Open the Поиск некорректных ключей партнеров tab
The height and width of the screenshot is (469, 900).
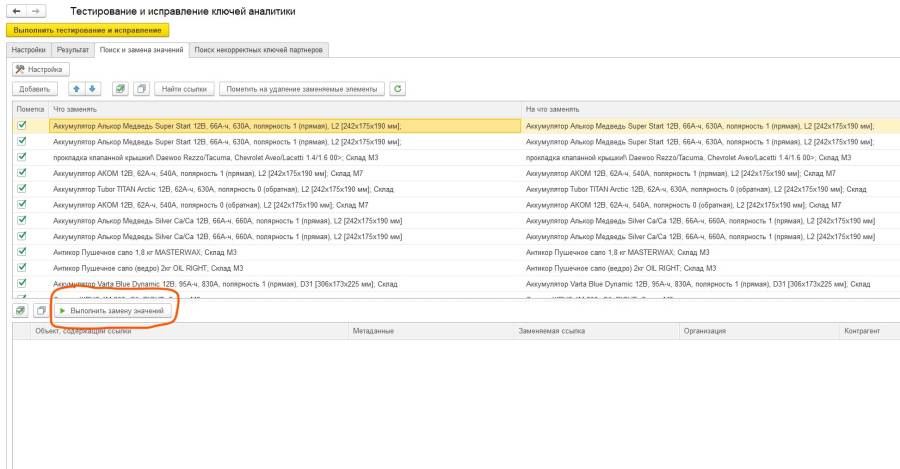[x=259, y=49]
